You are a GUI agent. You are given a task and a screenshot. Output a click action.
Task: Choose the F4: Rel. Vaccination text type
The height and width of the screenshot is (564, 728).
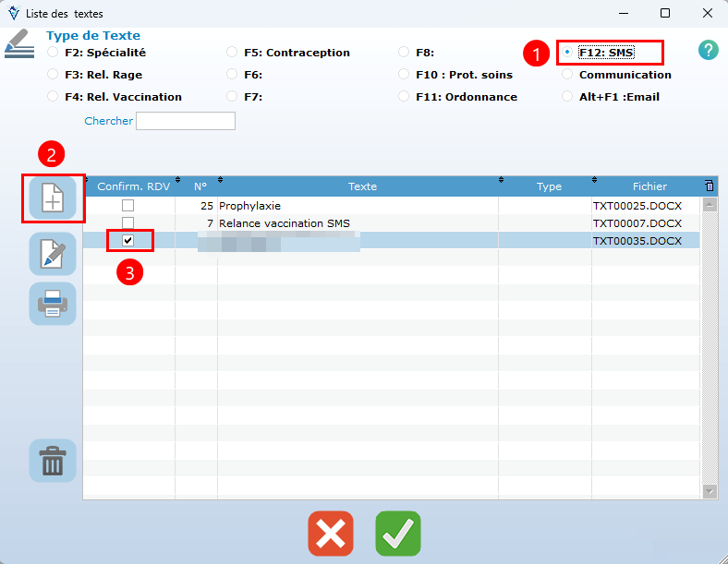53,97
